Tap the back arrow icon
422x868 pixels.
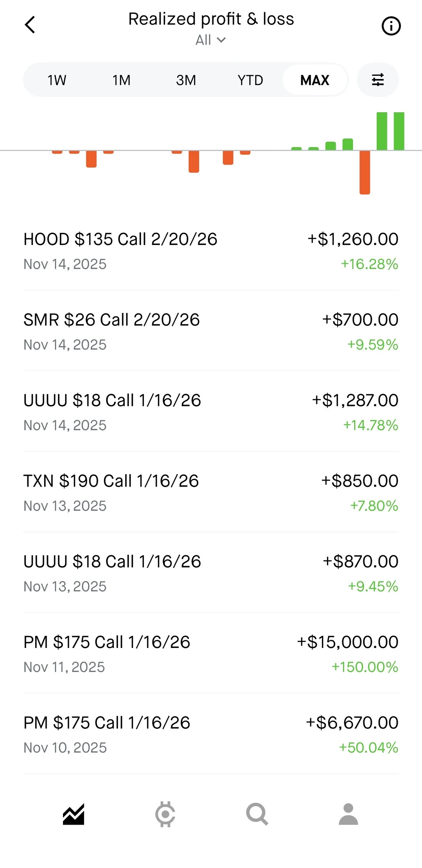coord(30,25)
